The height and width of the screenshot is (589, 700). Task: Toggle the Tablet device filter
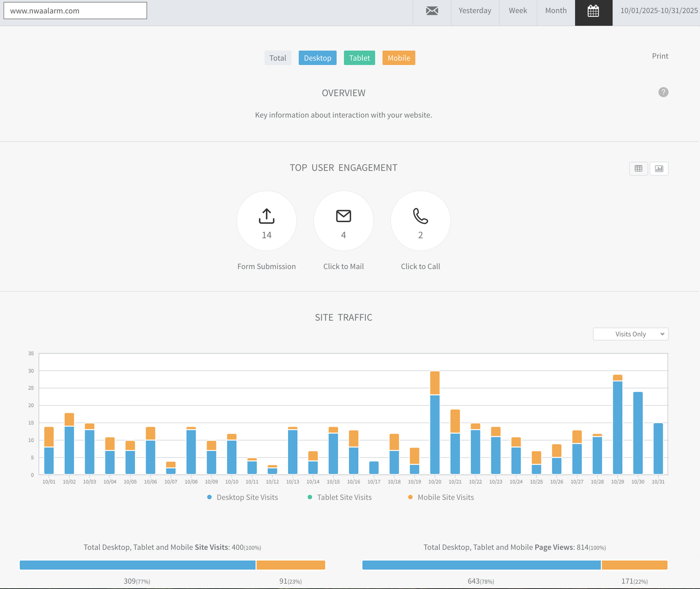[x=359, y=58]
